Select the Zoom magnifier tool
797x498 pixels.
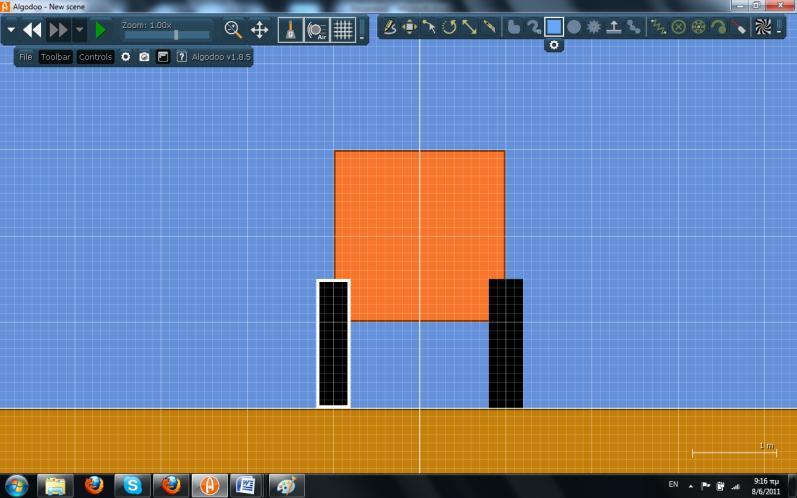coord(233,29)
